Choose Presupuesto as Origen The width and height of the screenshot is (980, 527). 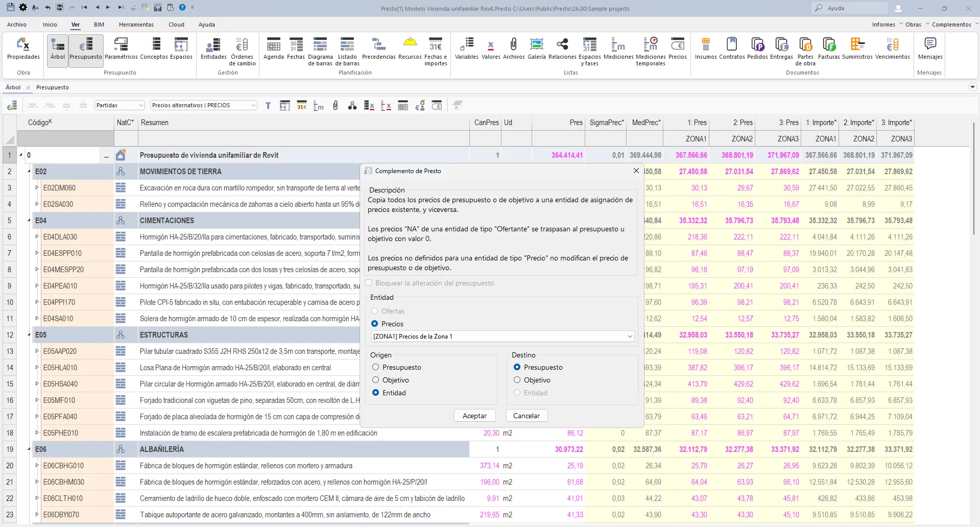click(376, 367)
